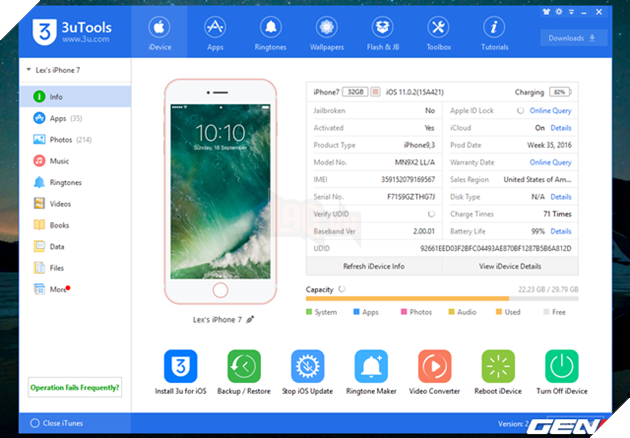Open Data in the sidebar
630x438 pixels.
coord(75,246)
